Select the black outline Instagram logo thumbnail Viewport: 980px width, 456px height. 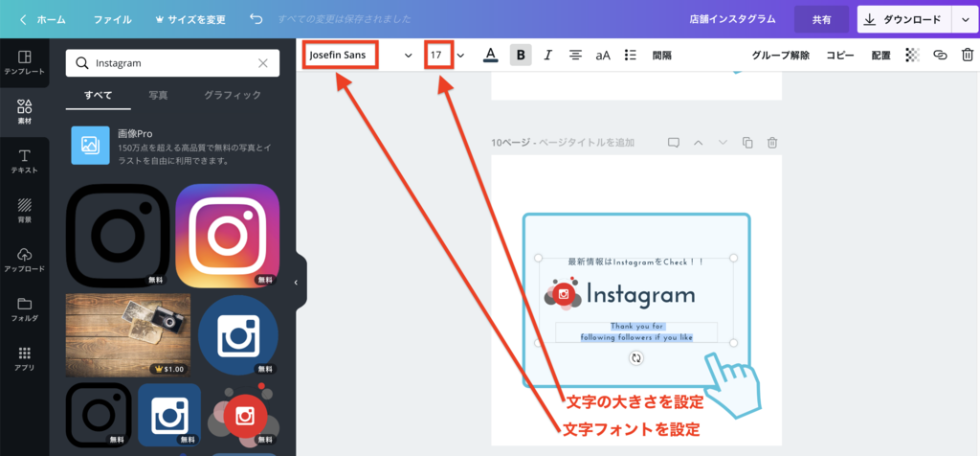tap(118, 236)
